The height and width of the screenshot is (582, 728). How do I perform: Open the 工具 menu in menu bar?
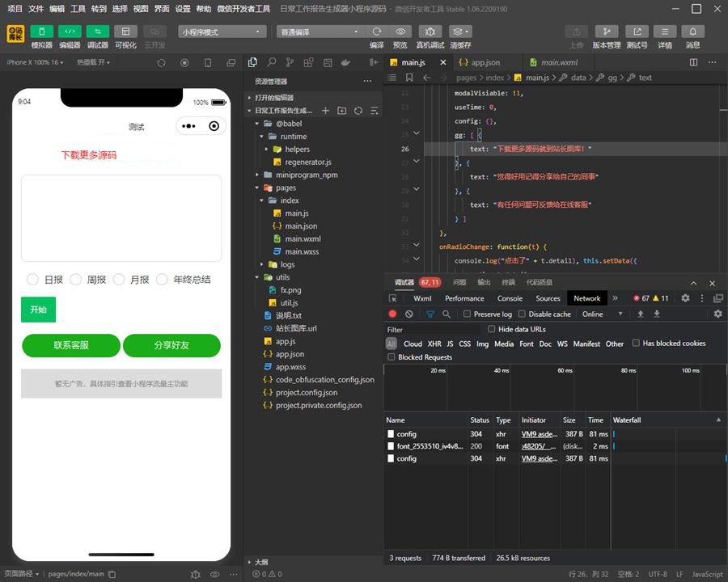78,9
